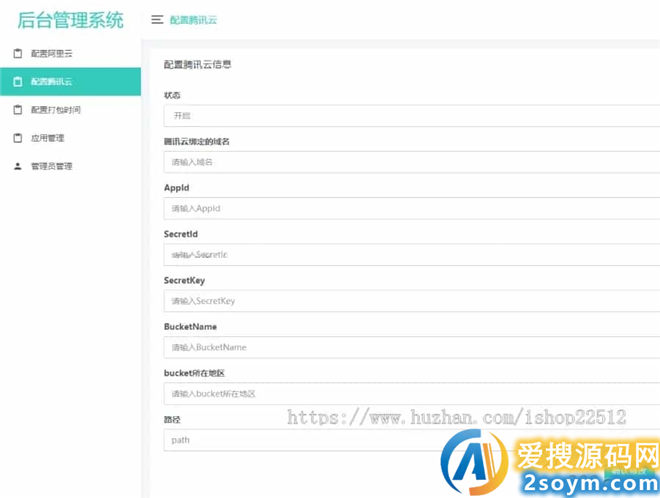The image size is (660, 498).
Task: Click the 配置腾讯云 breadcrumb in header
Action: point(193,20)
